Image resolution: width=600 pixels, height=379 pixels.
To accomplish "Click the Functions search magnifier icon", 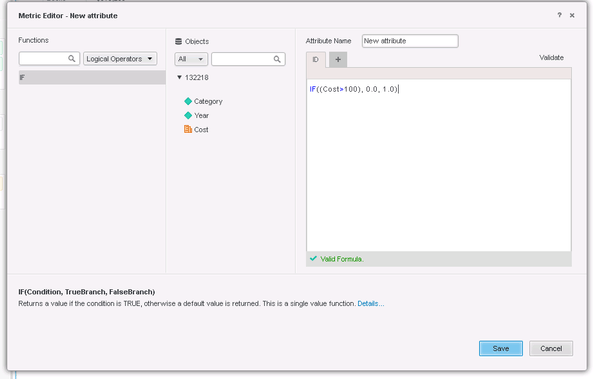I will 72,59.
